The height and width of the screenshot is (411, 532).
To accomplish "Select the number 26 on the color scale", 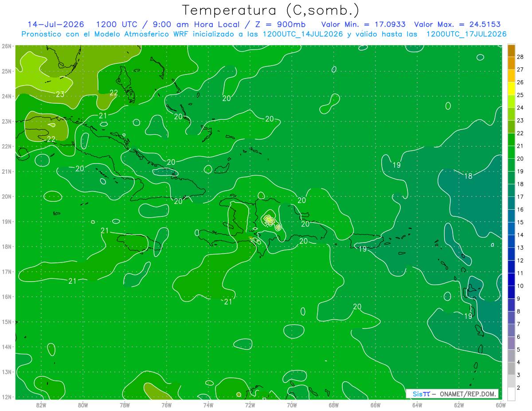I will pyautogui.click(x=520, y=82).
